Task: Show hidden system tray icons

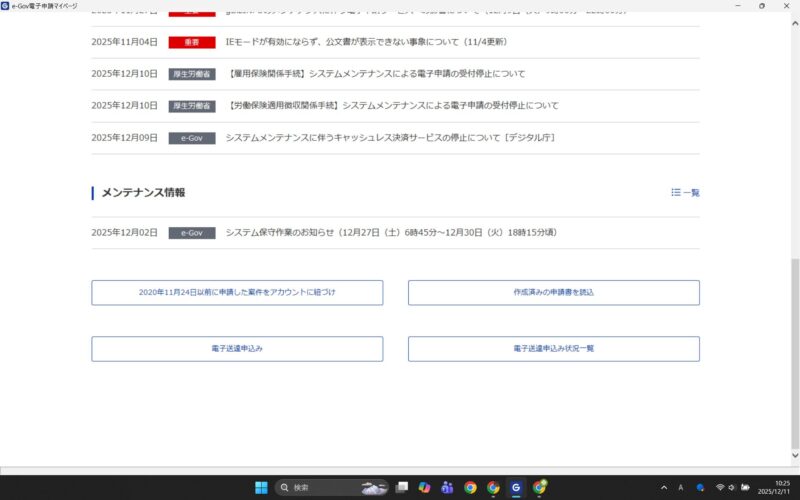Action: click(x=664, y=488)
